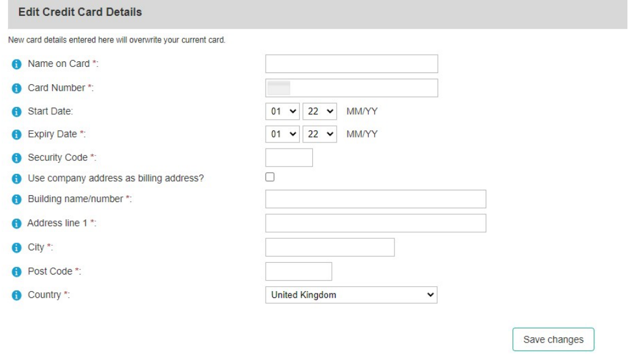Screen dimensions: 644x358
Task: Open the Expiry Date year dropdown
Action: pos(320,134)
